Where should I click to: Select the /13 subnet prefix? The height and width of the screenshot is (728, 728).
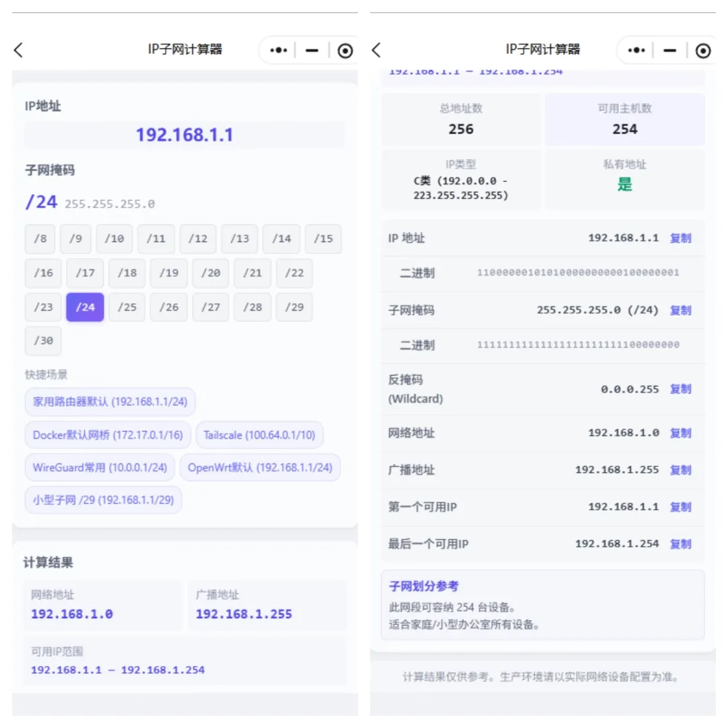(239, 239)
